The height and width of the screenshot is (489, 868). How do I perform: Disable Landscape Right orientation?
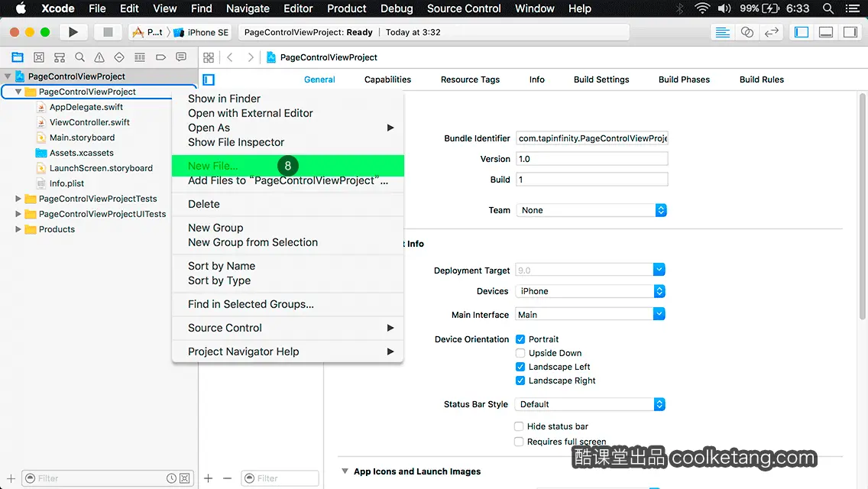520,381
